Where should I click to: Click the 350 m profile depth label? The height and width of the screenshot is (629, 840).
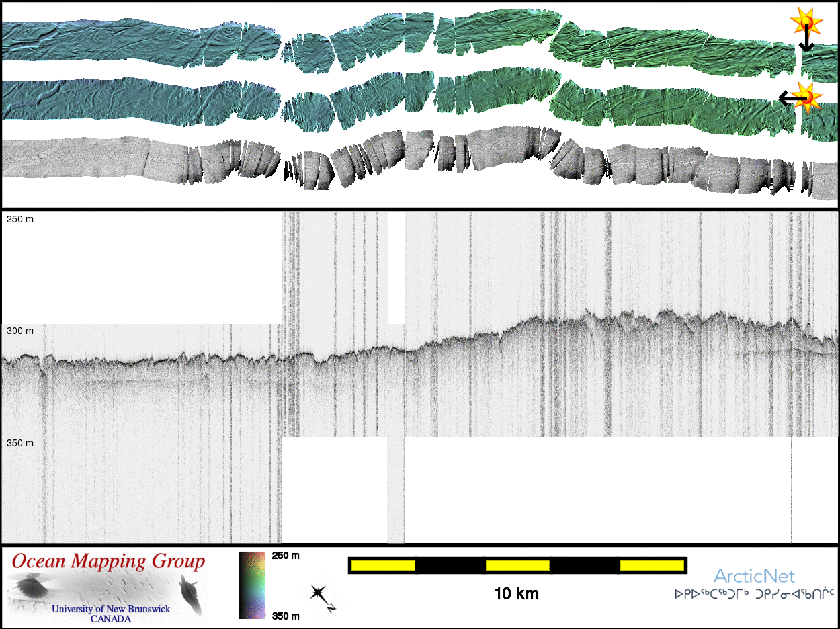pos(19,443)
